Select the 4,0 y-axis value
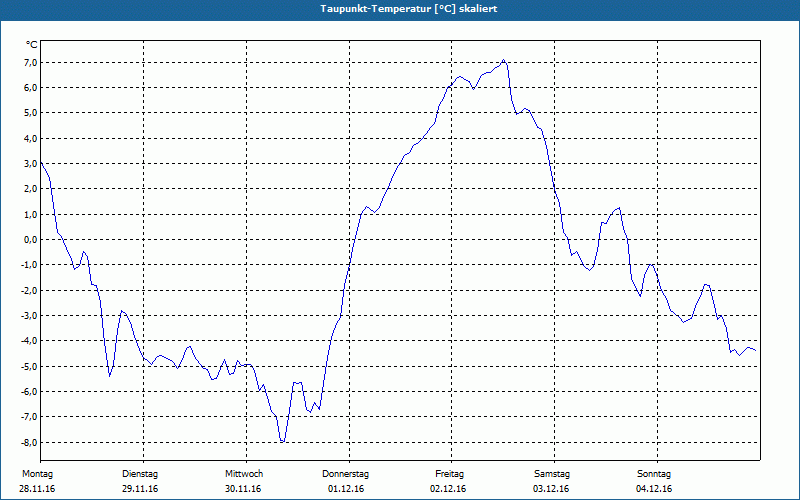This screenshot has height=500, width=800. [x=31, y=138]
